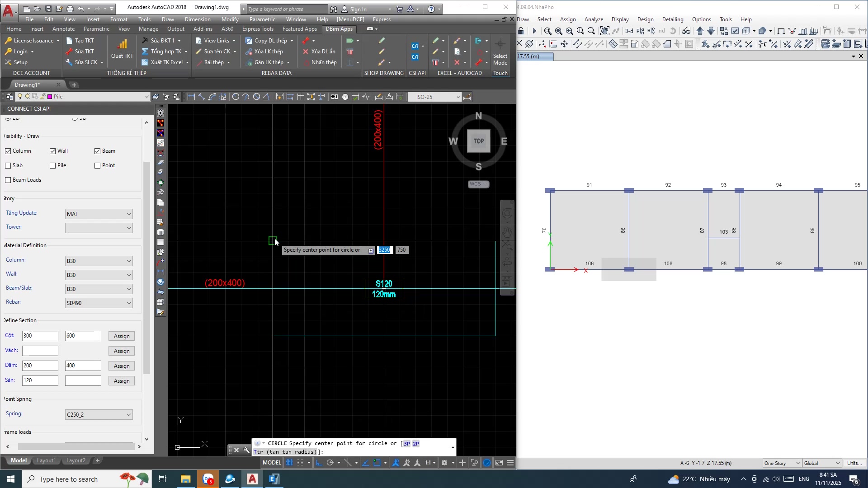The image size is (868, 488).
Task: Enable the Slab checkbox
Action: tap(8, 165)
